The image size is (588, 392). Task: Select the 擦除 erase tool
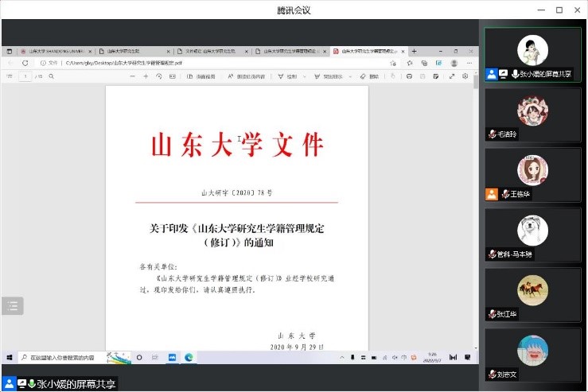[x=369, y=76]
